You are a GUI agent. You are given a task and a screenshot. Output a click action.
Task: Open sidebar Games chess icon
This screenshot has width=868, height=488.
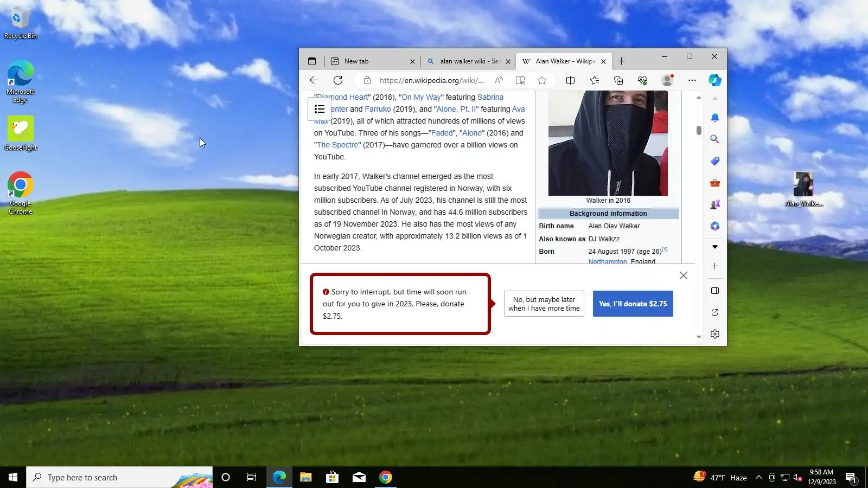point(715,204)
